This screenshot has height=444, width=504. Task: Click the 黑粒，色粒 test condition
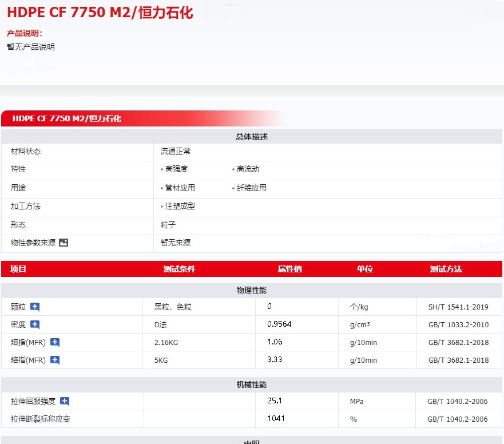pyautogui.click(x=173, y=307)
